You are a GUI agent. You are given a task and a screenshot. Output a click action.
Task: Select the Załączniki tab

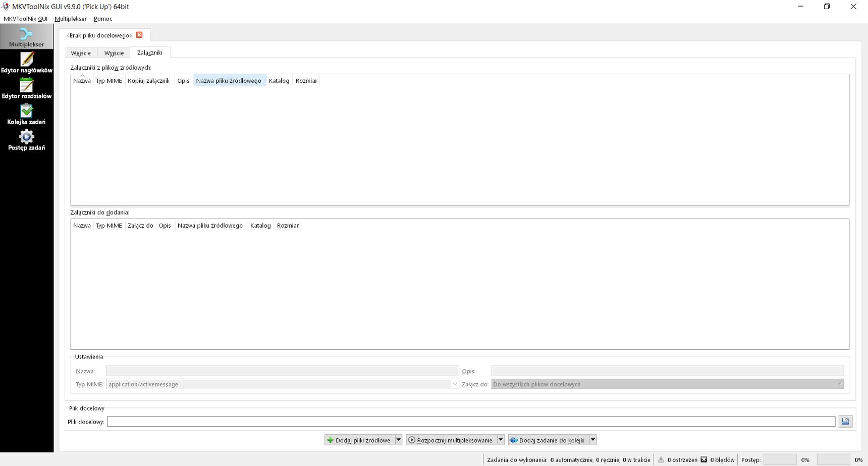(150, 53)
